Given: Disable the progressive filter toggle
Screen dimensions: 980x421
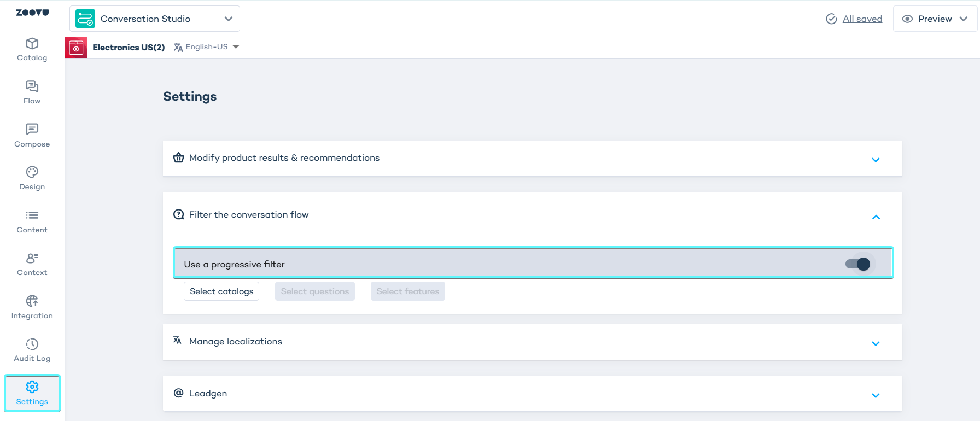Looking at the screenshot, I should click(858, 264).
